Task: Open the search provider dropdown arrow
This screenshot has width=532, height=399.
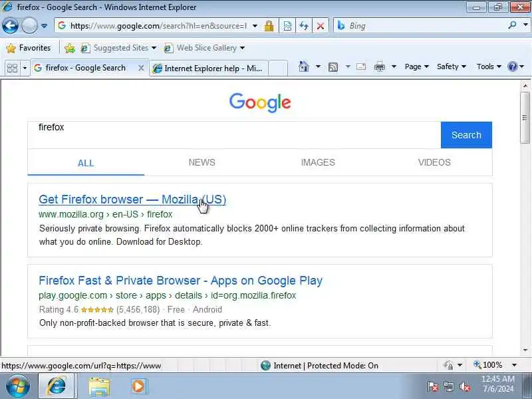Action: [525, 25]
